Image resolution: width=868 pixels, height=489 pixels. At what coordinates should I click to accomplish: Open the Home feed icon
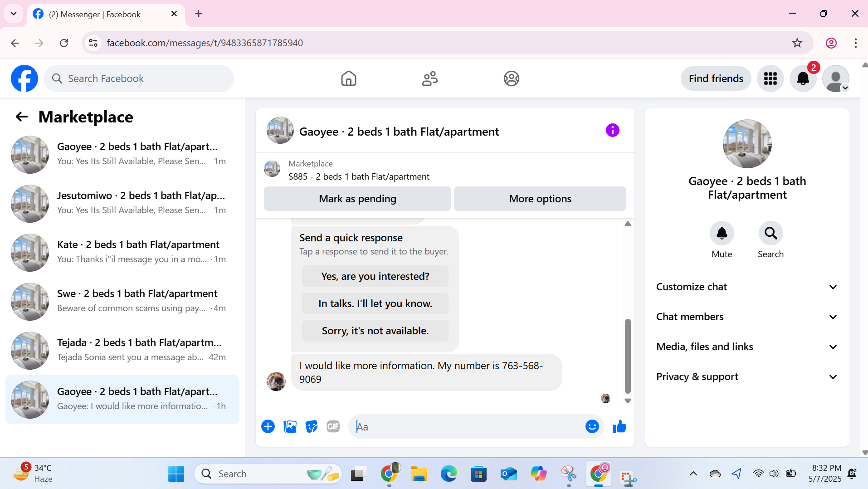click(x=348, y=78)
